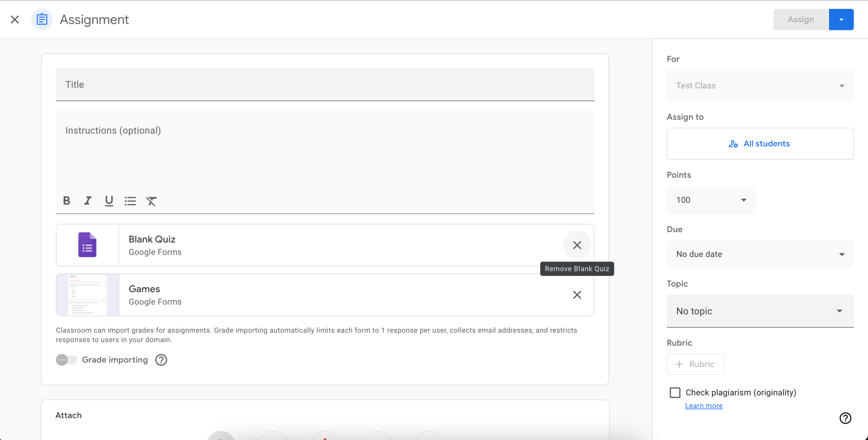868x440 pixels.
Task: Add a Rubric
Action: pyautogui.click(x=695, y=364)
